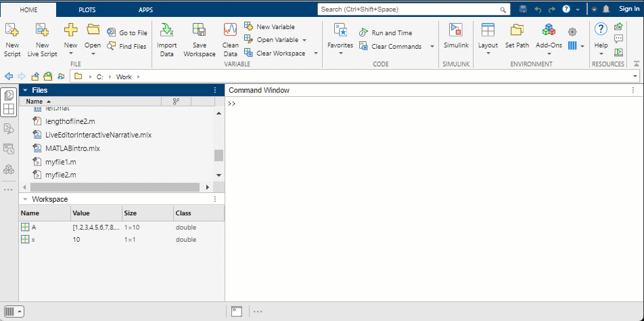
Task: Open Simulink from the toolstrip
Action: coord(455,30)
